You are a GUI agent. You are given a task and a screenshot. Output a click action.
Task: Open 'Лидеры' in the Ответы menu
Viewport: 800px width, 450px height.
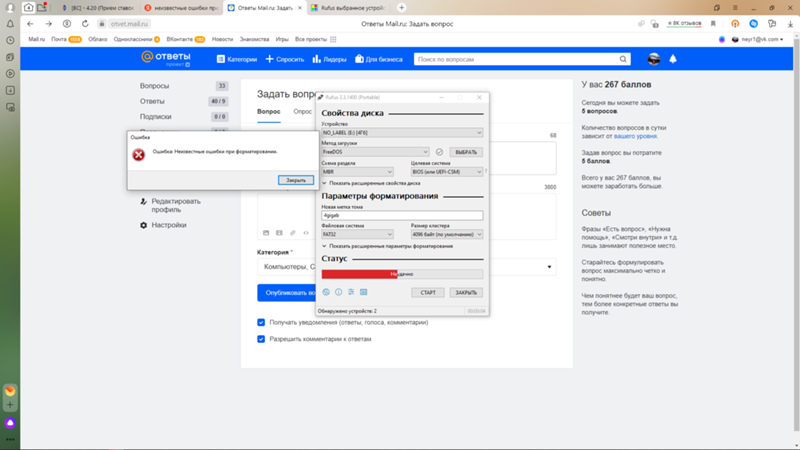[329, 59]
